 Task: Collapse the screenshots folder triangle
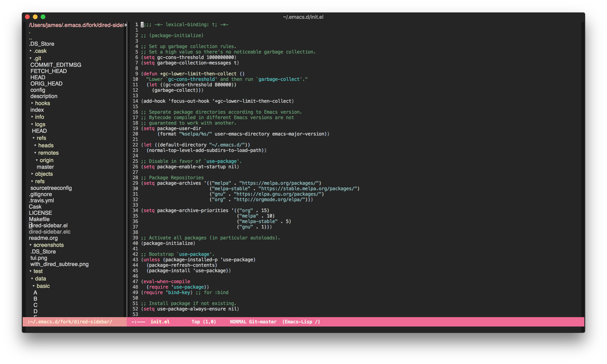pyautogui.click(x=31, y=245)
